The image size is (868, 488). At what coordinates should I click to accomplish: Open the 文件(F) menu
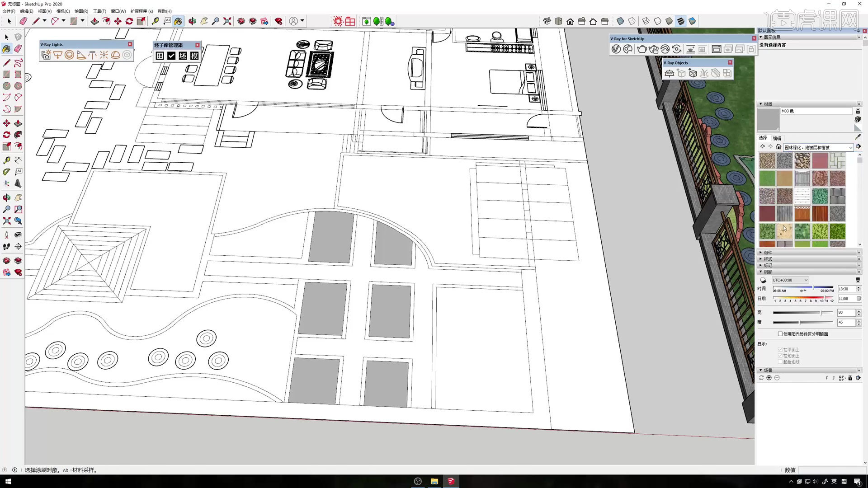(x=9, y=11)
